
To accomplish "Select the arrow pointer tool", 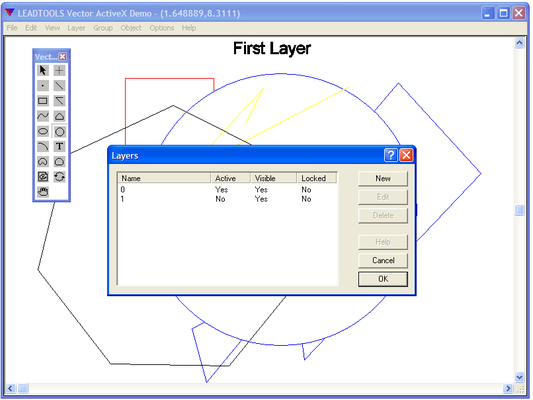I will click(43, 70).
